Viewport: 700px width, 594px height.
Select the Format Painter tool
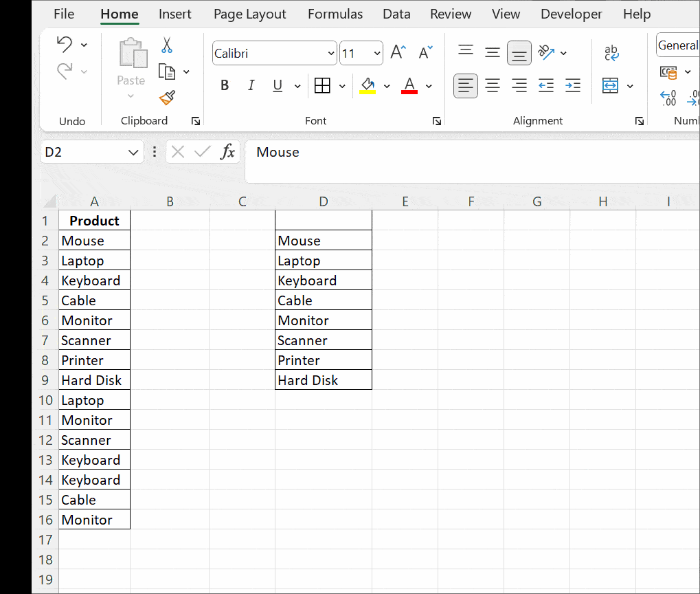coord(167,98)
